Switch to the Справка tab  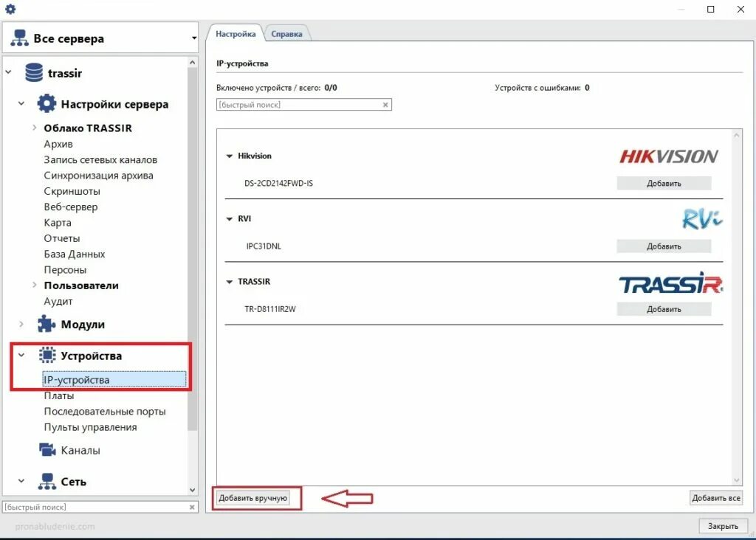pyautogui.click(x=286, y=34)
